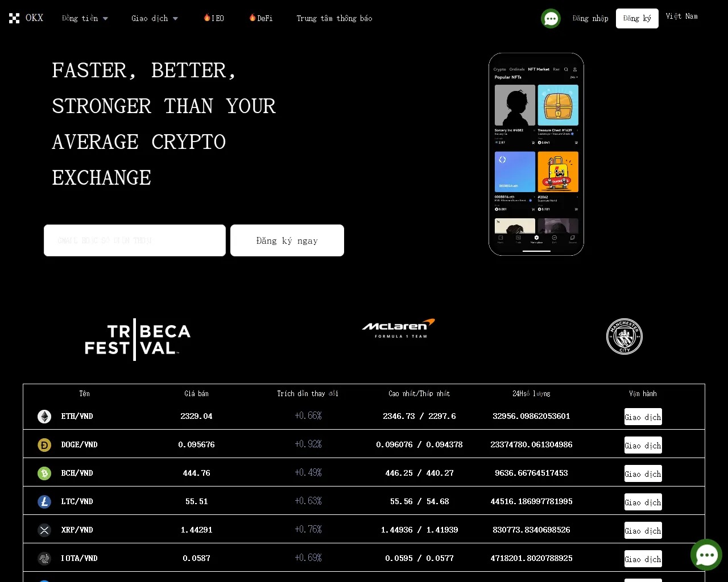
Task: Click the Đăng nhập link
Action: 590,18
